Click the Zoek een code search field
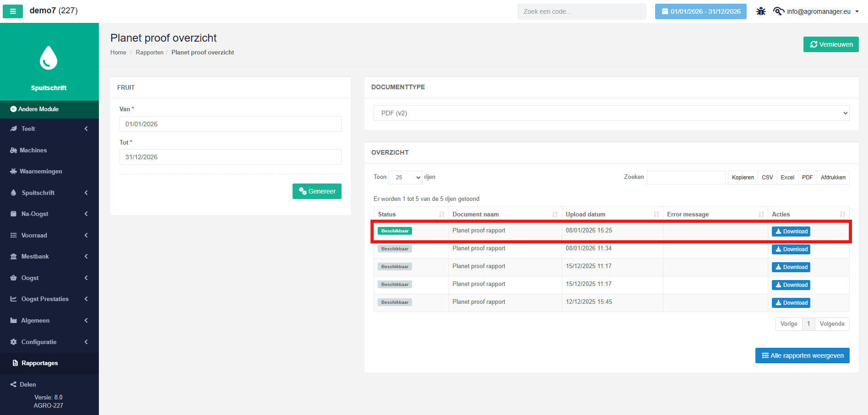This screenshot has height=415, width=868. coord(582,11)
